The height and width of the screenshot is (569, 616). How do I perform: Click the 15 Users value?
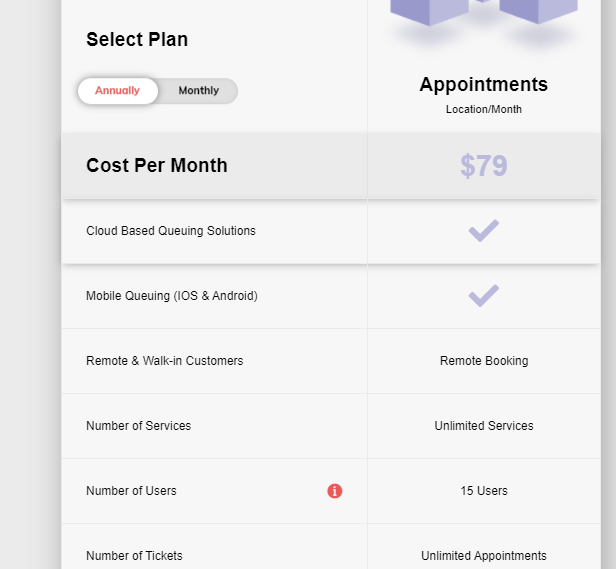coord(484,491)
